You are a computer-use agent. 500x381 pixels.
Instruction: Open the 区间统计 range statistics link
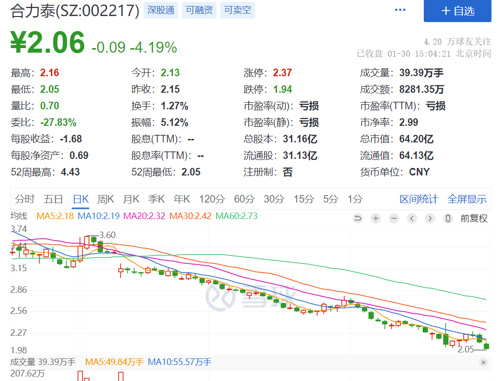point(419,199)
